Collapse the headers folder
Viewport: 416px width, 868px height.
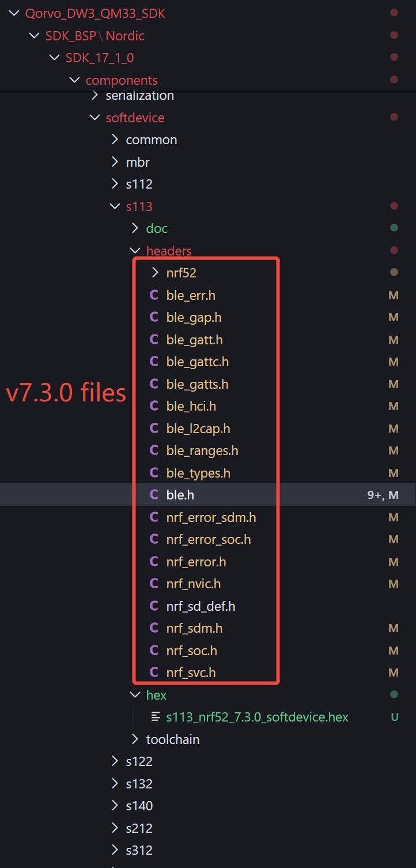click(135, 251)
